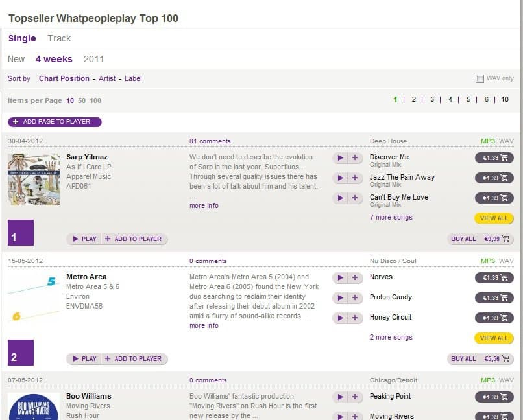523x420 pixels.
Task: Go to page 3
Action: pyautogui.click(x=432, y=99)
